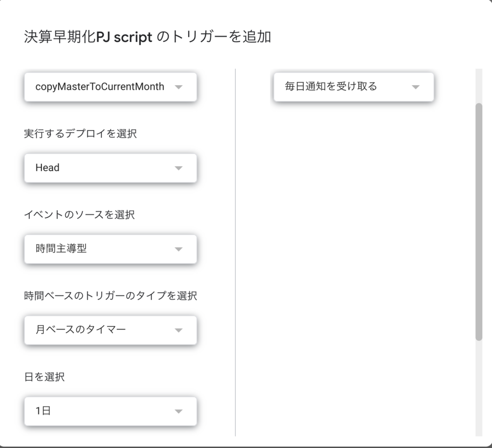This screenshot has width=492, height=448.
Task: Open the Head deployment dropdown
Action: 111,168
